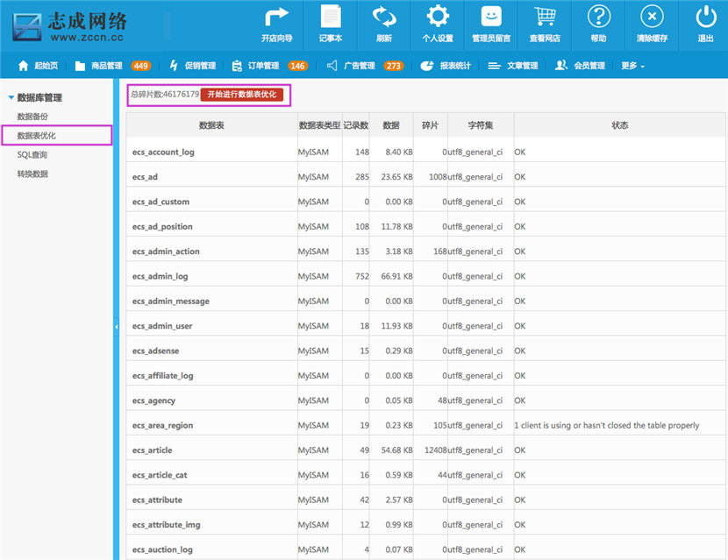
Task: Select the ecs_article_cat table name
Action: (x=160, y=475)
